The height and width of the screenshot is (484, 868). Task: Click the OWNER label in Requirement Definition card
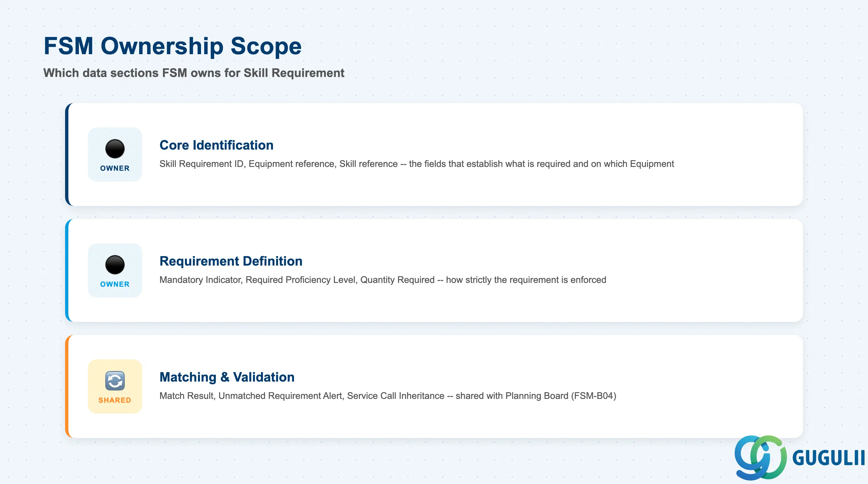tap(115, 284)
